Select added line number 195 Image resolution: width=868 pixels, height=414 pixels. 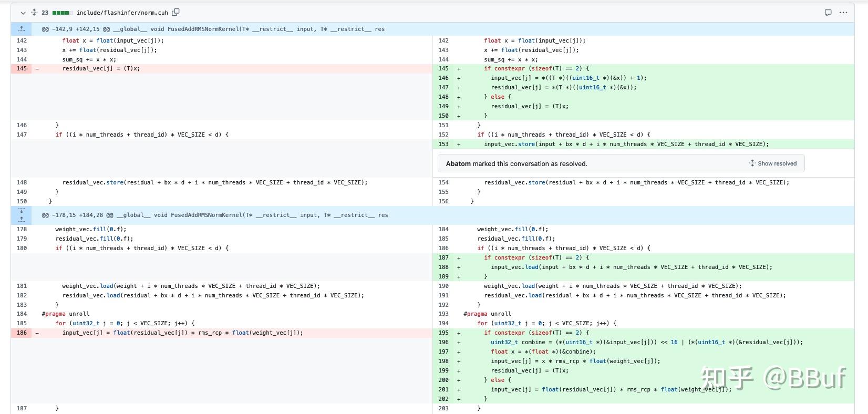[x=443, y=333]
